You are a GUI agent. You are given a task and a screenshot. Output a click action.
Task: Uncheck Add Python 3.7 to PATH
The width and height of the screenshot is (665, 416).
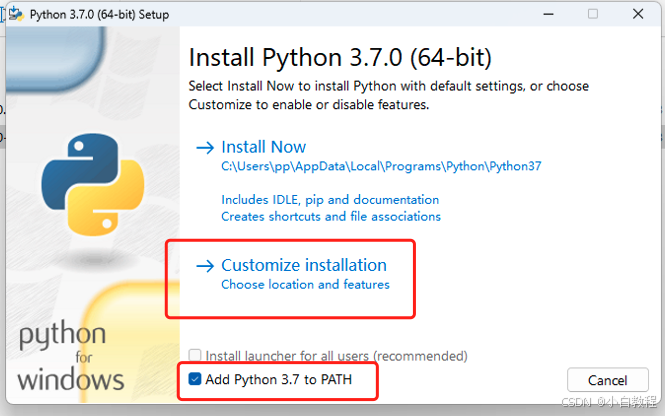point(195,379)
